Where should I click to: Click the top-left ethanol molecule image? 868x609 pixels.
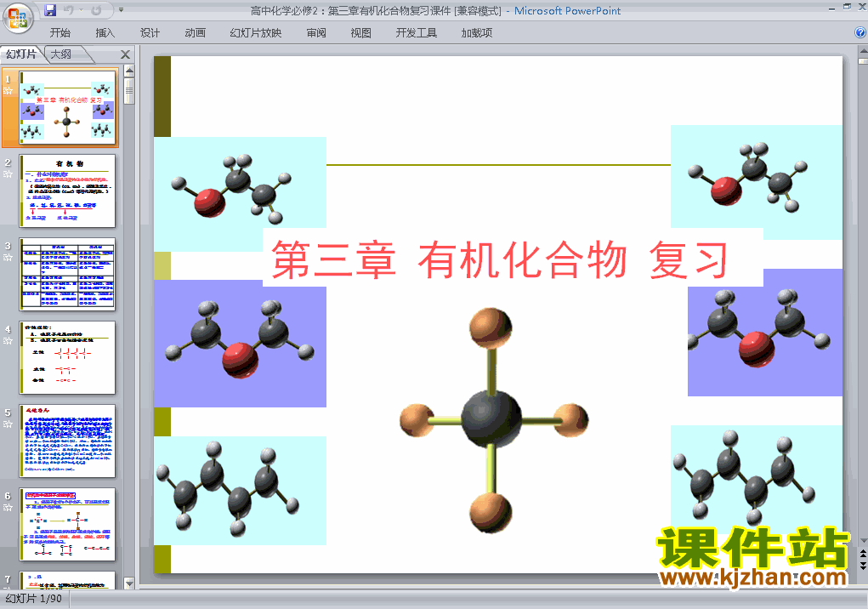240,193
